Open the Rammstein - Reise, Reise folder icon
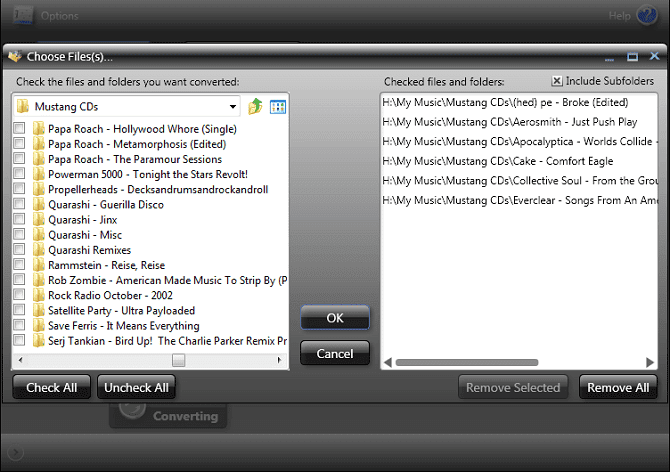Image resolution: width=670 pixels, height=472 pixels. pyautogui.click(x=38, y=265)
